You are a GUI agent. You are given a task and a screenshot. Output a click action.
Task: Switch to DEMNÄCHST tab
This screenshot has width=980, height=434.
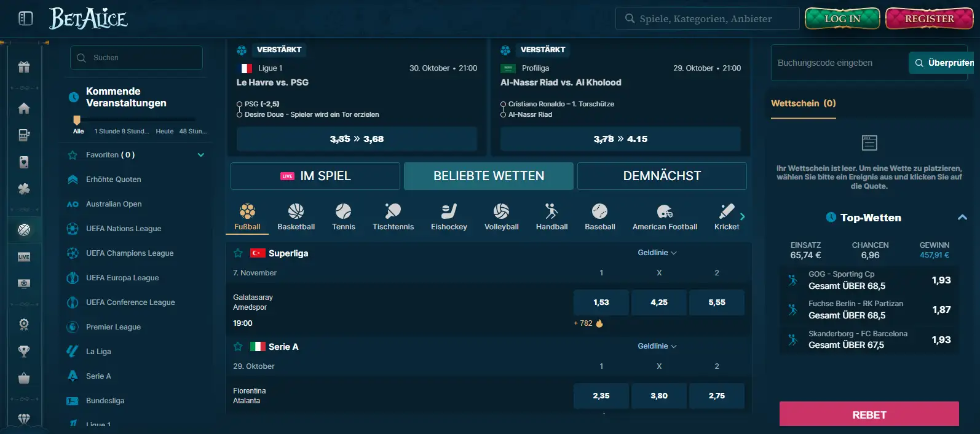[x=662, y=176]
